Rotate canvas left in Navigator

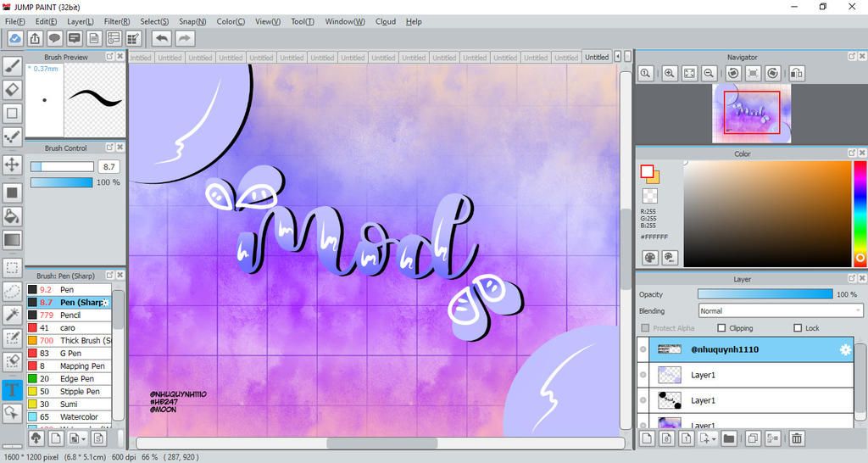[733, 73]
